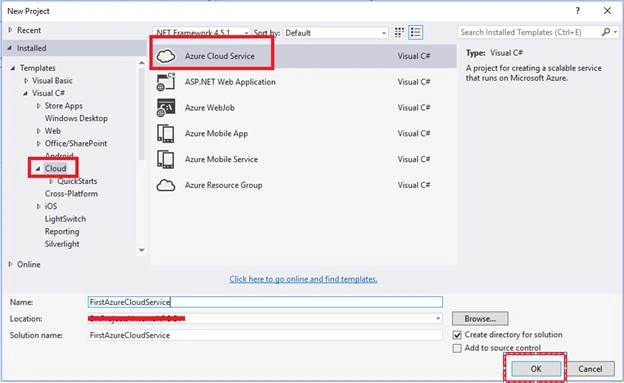Expand the Recent section
Screen dimensions: 624x383
point(10,30)
